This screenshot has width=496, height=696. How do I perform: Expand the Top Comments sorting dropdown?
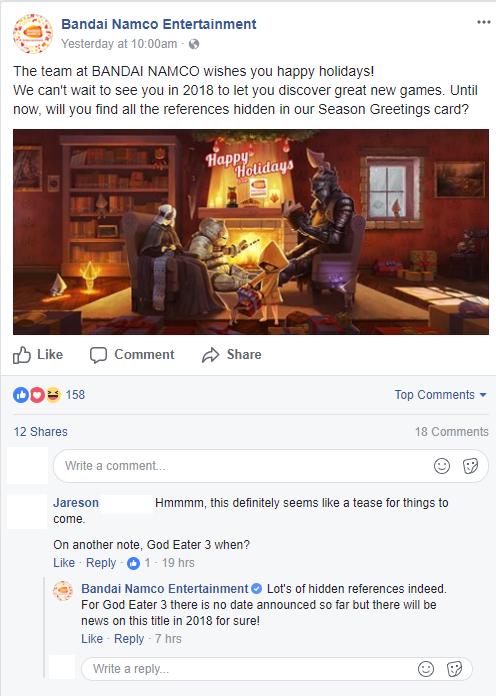click(x=440, y=395)
